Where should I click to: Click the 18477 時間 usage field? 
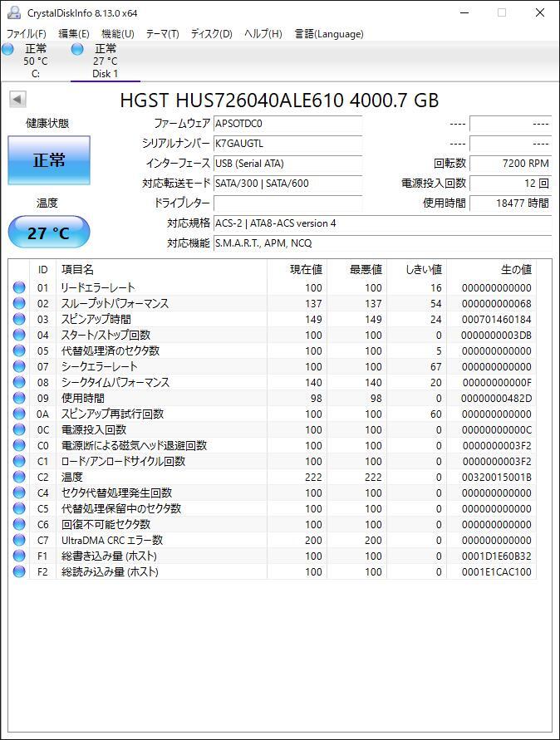tap(510, 203)
